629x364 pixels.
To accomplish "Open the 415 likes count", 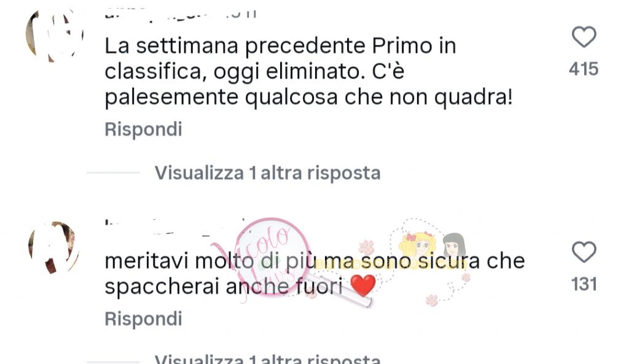I will coord(584,69).
